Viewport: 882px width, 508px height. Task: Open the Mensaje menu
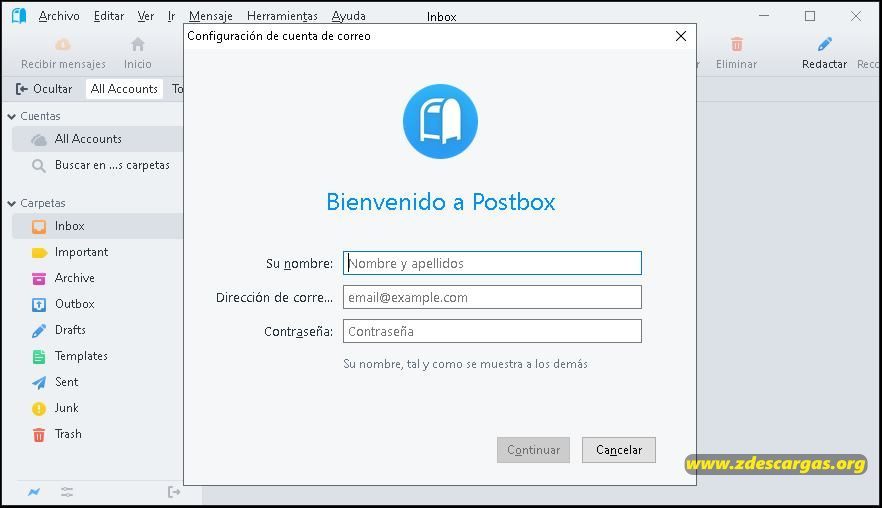(210, 16)
